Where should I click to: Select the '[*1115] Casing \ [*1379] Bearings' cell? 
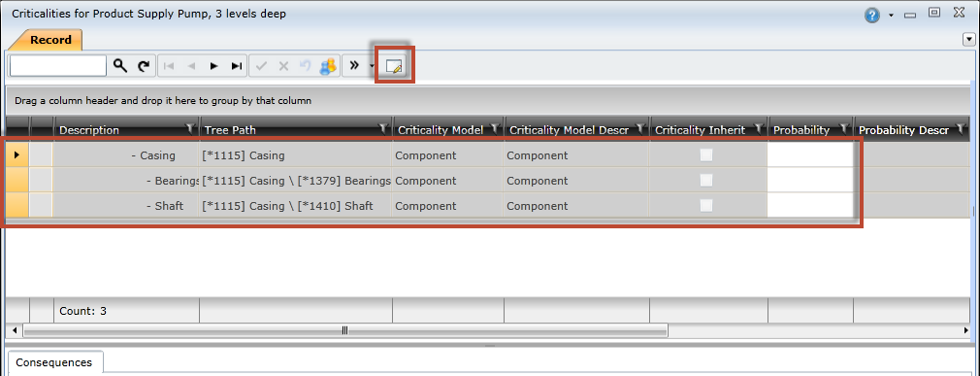(296, 180)
